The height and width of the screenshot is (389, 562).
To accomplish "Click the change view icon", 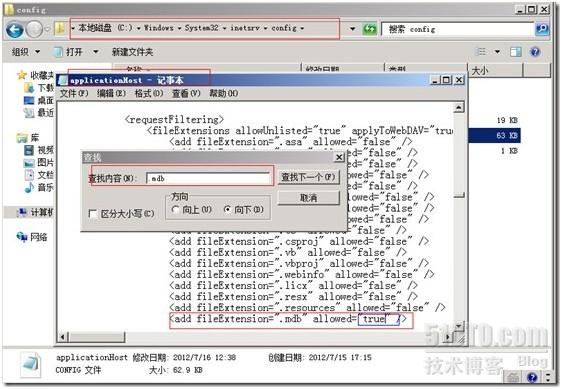I will pos(480,52).
